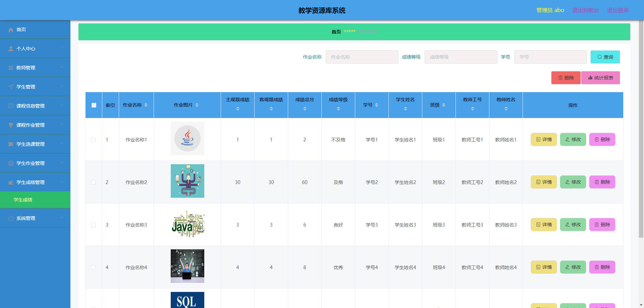Check the row for 作业名称4
Screen dimensions: 644x308
93,267
